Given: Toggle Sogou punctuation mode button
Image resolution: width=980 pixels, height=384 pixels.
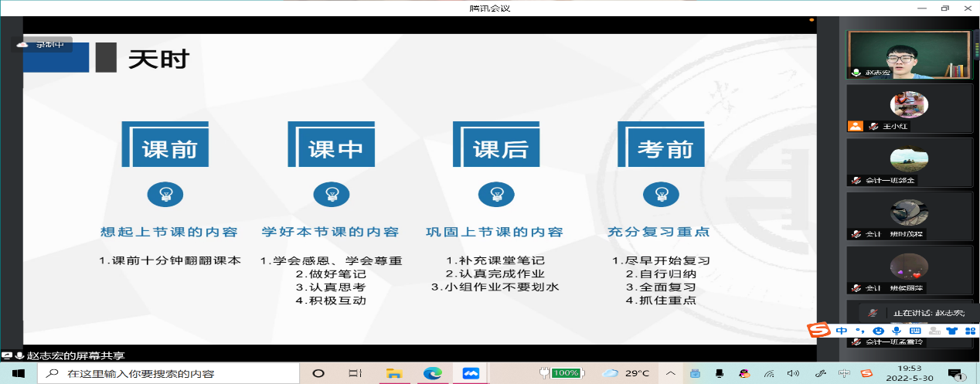Looking at the screenshot, I should point(861,331).
